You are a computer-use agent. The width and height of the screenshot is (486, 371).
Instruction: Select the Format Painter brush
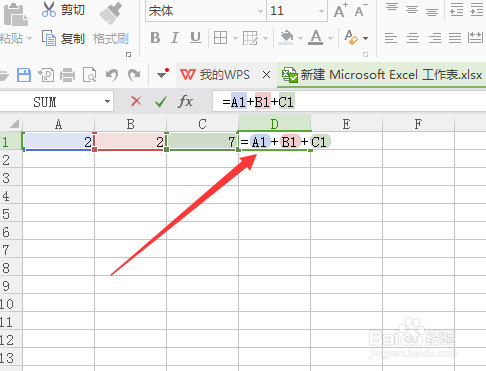(111, 13)
